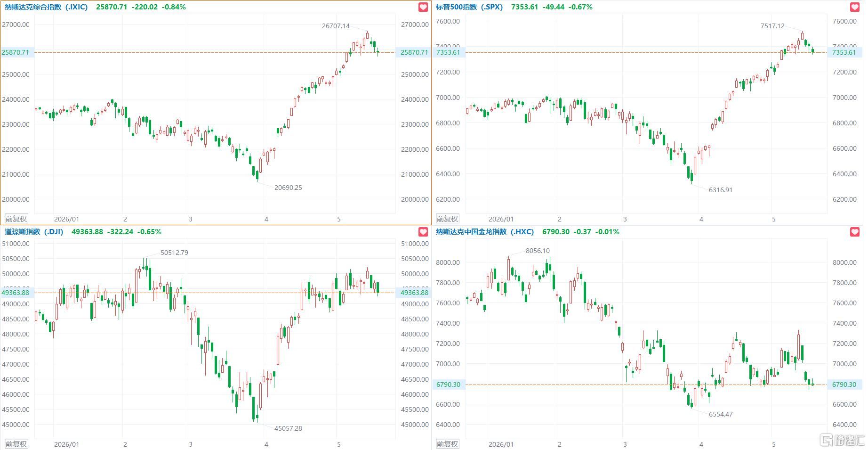Open 纳斯达克中国金龙指数 (.HXC) title link

[x=485, y=232]
